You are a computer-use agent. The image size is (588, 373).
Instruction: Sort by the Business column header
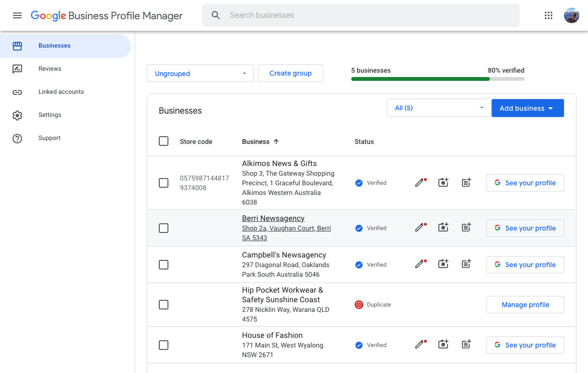tap(260, 141)
